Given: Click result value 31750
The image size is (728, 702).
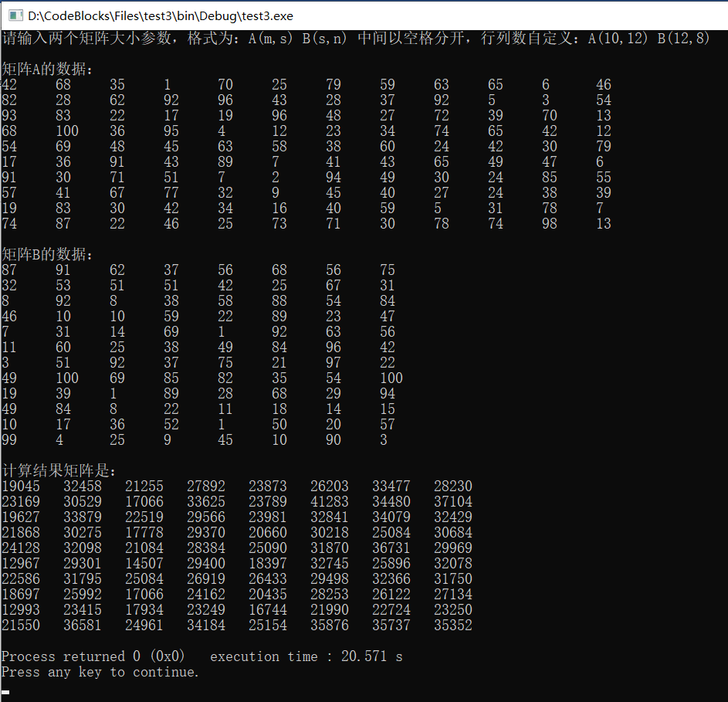Looking at the screenshot, I should click(452, 579).
